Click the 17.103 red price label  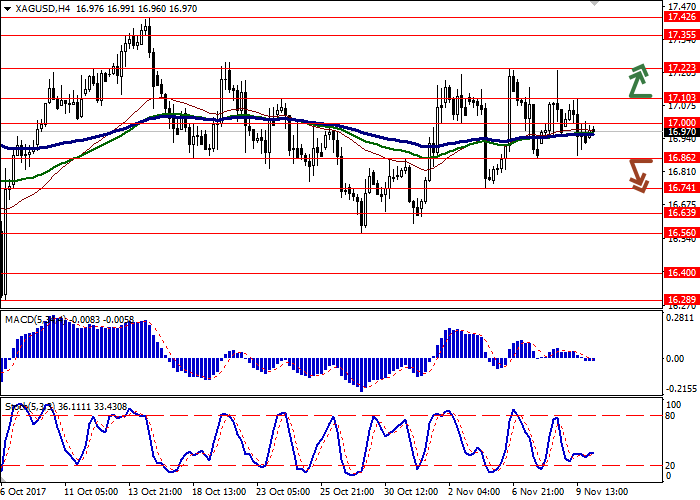coord(681,98)
